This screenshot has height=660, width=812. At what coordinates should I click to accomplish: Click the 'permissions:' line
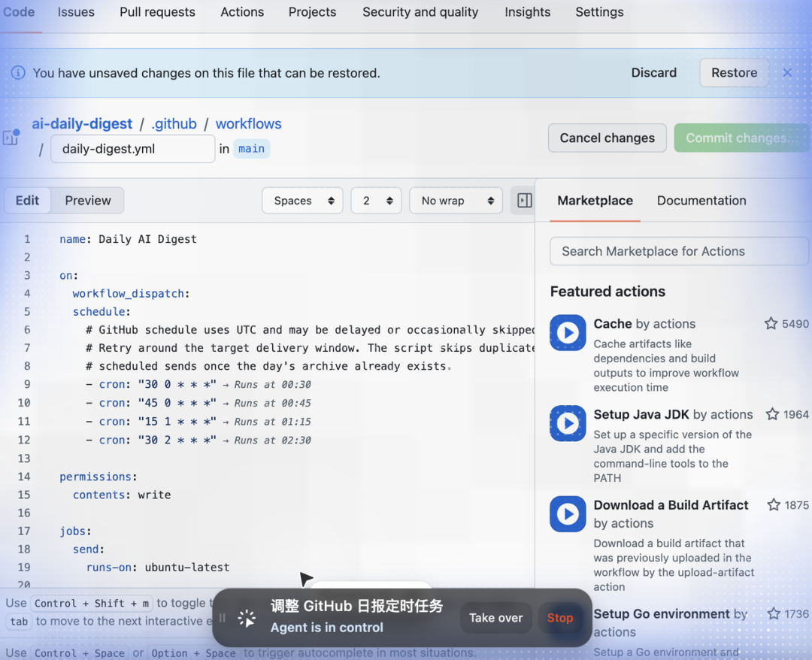tap(98, 477)
